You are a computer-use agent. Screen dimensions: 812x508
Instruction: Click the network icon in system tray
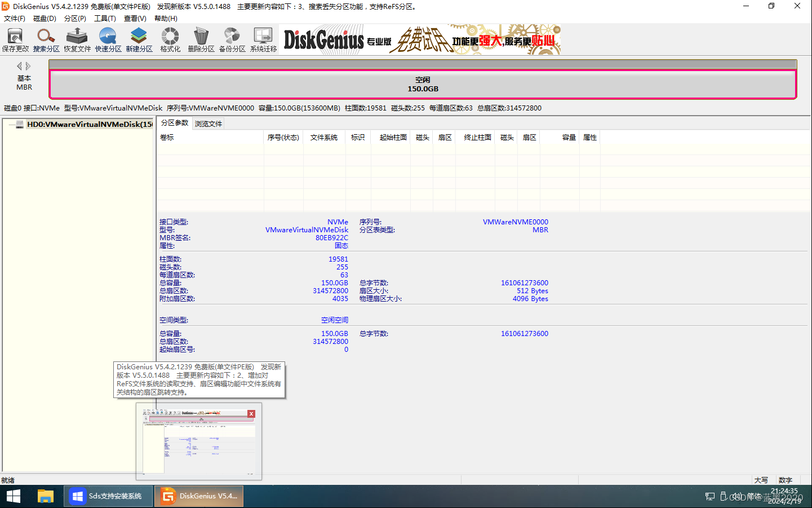[710, 497]
